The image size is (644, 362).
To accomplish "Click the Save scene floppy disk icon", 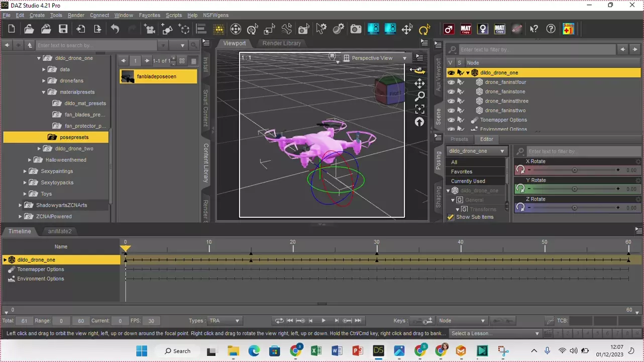I will tap(63, 29).
